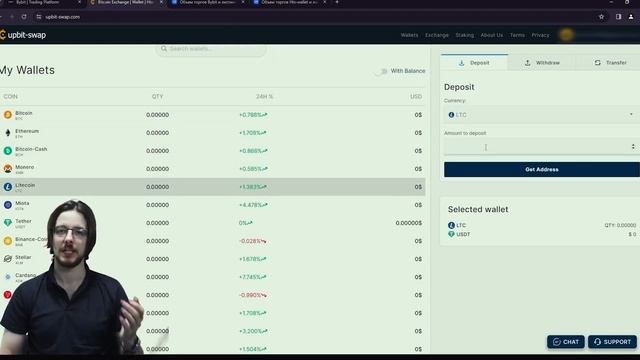Click the Bitcoin coin icon
The image size is (640, 360).
point(8,115)
